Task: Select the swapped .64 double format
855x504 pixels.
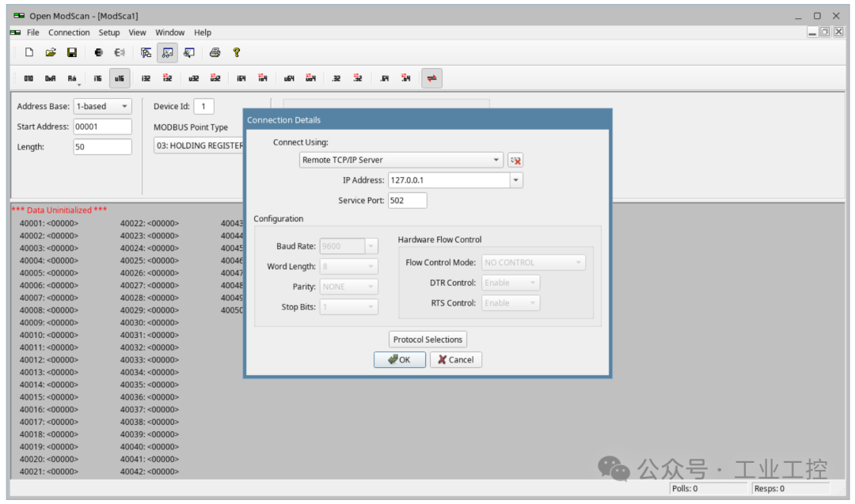Action: click(406, 78)
